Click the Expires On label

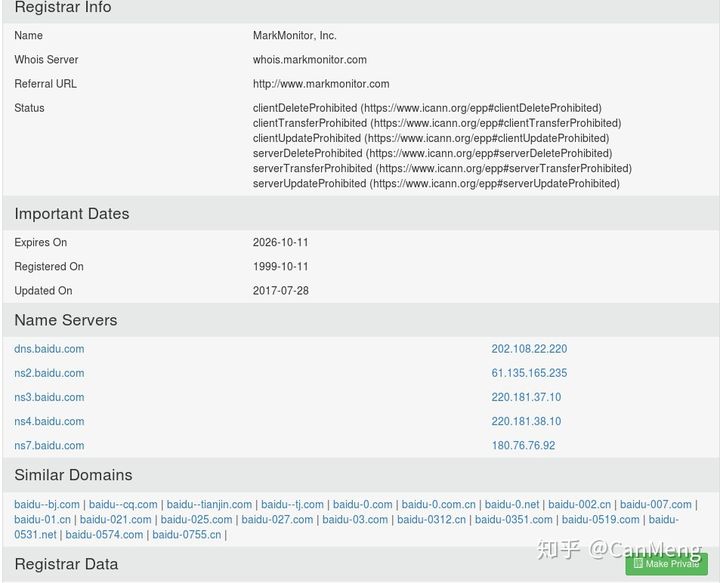[40, 242]
